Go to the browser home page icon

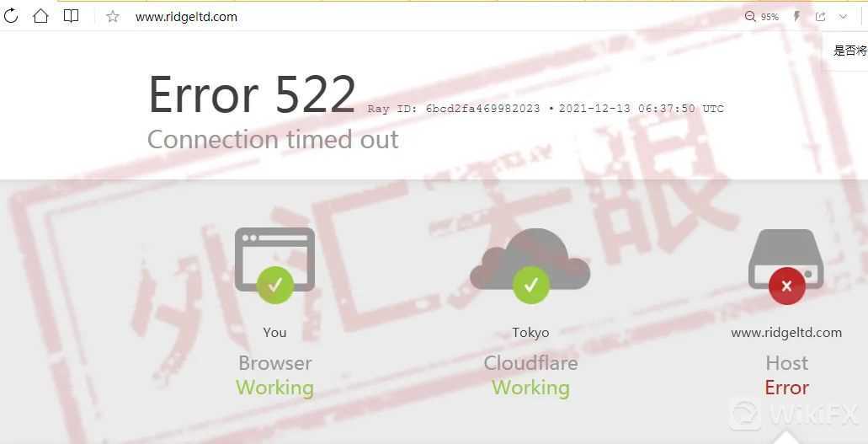(40, 16)
